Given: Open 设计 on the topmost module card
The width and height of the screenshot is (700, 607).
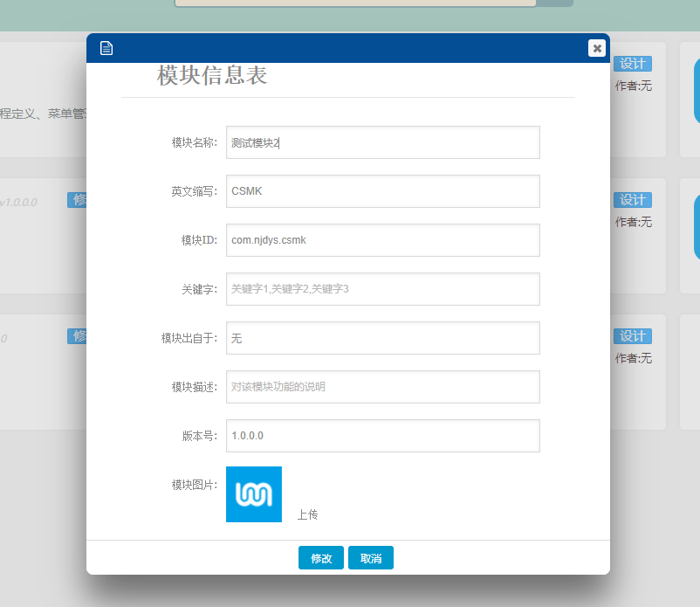Looking at the screenshot, I should [633, 64].
